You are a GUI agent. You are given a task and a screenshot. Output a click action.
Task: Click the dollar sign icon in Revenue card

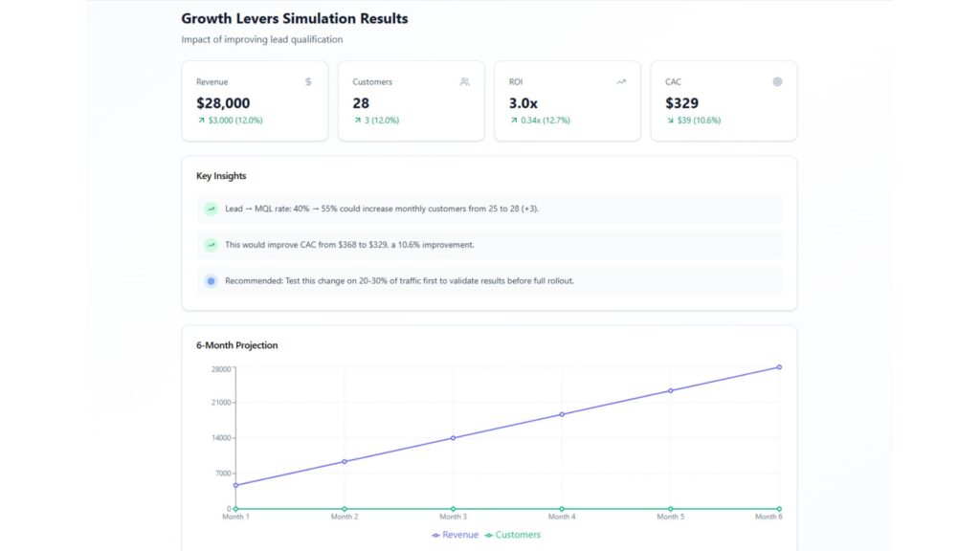pyautogui.click(x=308, y=82)
